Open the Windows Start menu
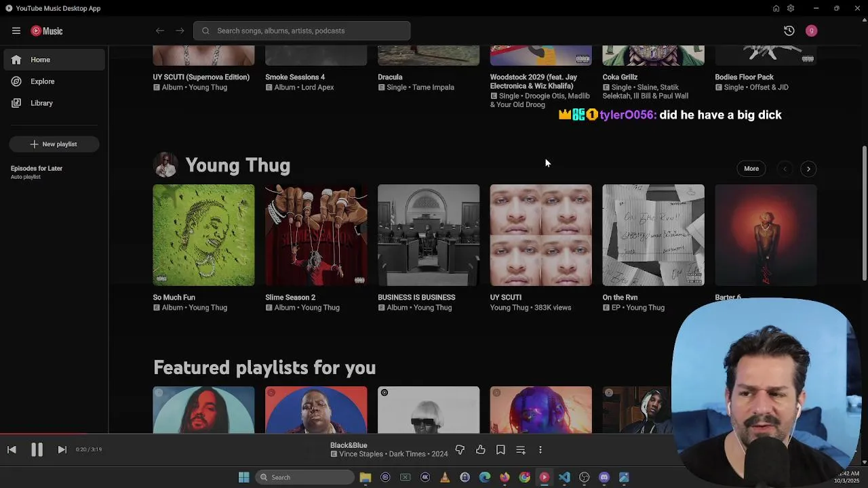The height and width of the screenshot is (488, 868). pyautogui.click(x=244, y=477)
